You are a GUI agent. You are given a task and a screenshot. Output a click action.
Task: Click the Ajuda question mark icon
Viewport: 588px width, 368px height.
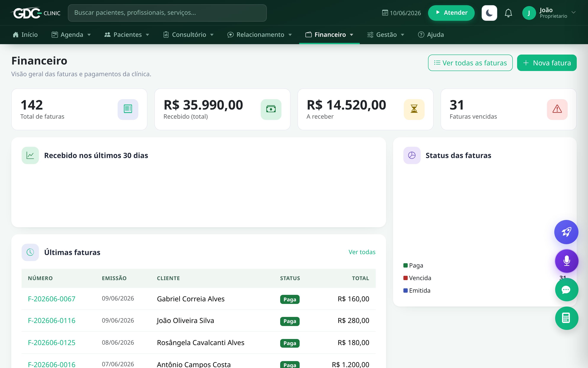point(421,35)
